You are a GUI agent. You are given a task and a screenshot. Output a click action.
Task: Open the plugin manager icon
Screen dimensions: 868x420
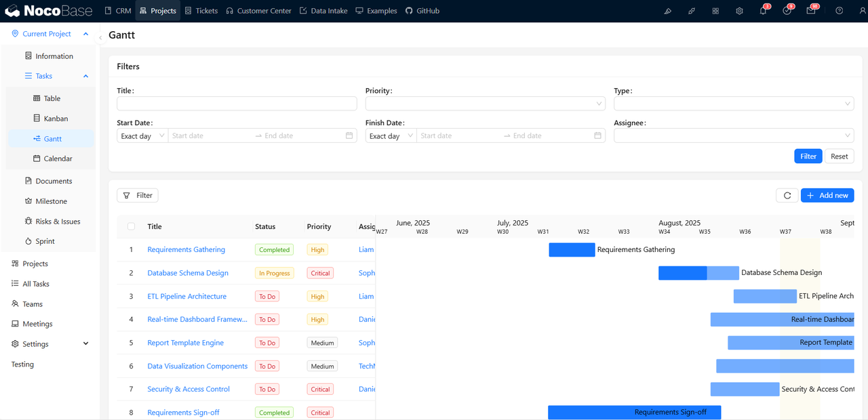(691, 11)
